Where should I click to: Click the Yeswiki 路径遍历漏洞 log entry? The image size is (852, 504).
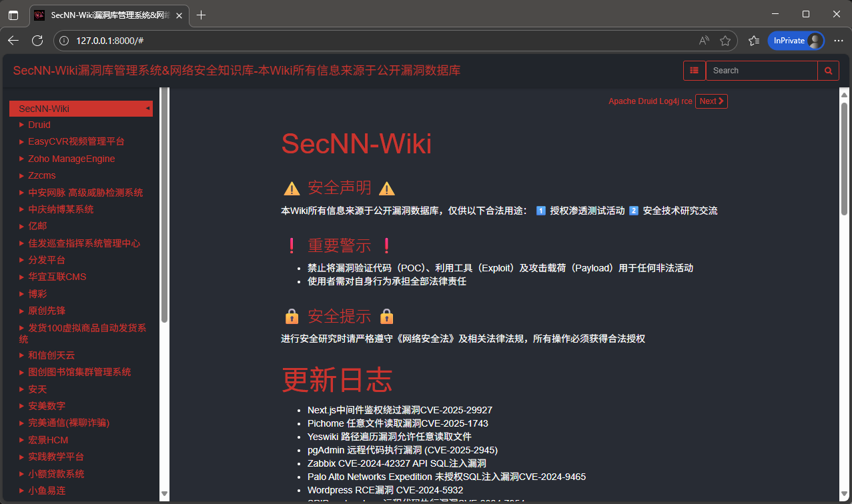[390, 437]
